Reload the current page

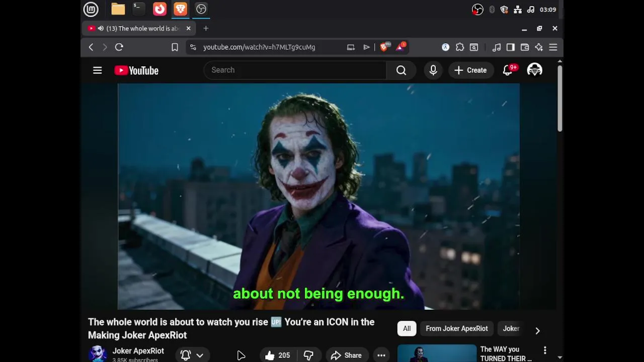[x=119, y=47]
